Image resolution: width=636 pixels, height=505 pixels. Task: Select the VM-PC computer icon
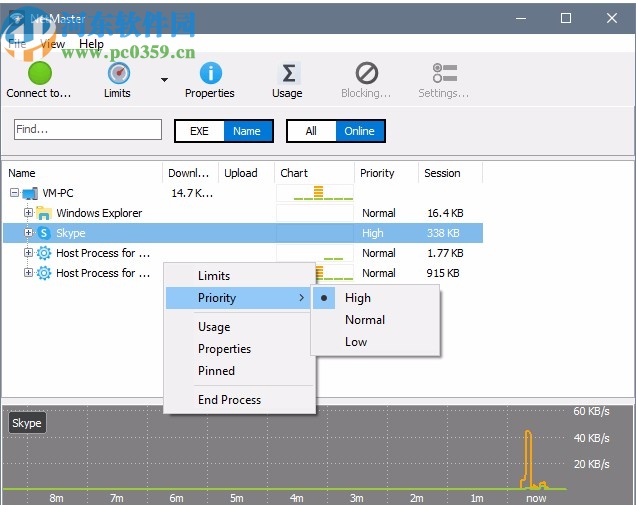pos(30,193)
